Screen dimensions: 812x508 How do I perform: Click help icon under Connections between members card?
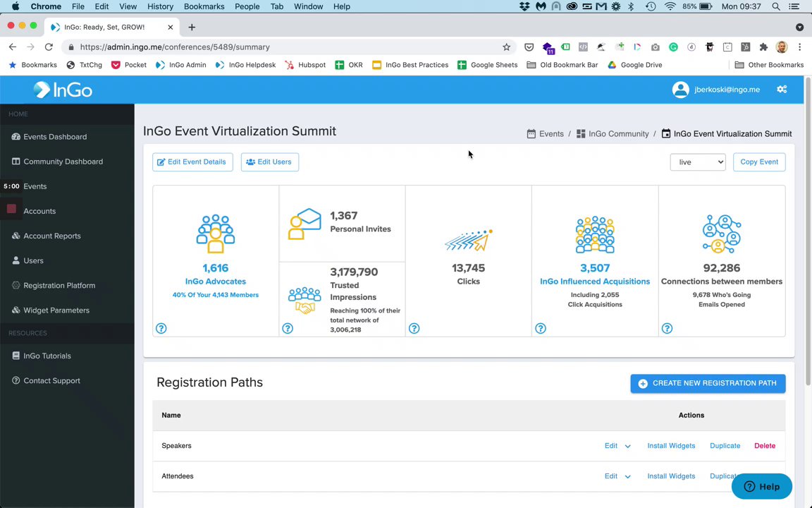pyautogui.click(x=667, y=328)
